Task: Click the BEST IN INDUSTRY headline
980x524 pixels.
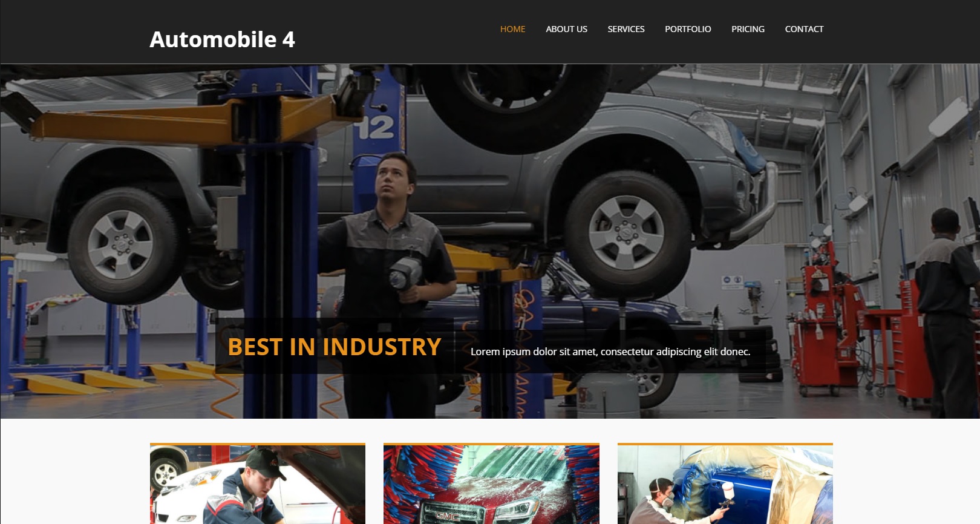Action: click(334, 347)
